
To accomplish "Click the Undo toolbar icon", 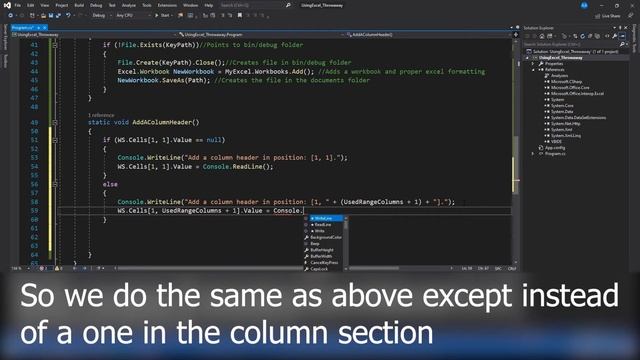I will tap(68, 16).
